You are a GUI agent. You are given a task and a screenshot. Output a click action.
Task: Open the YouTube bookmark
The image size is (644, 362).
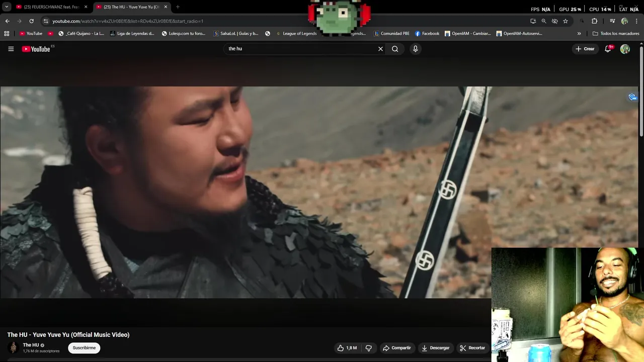pyautogui.click(x=30, y=34)
